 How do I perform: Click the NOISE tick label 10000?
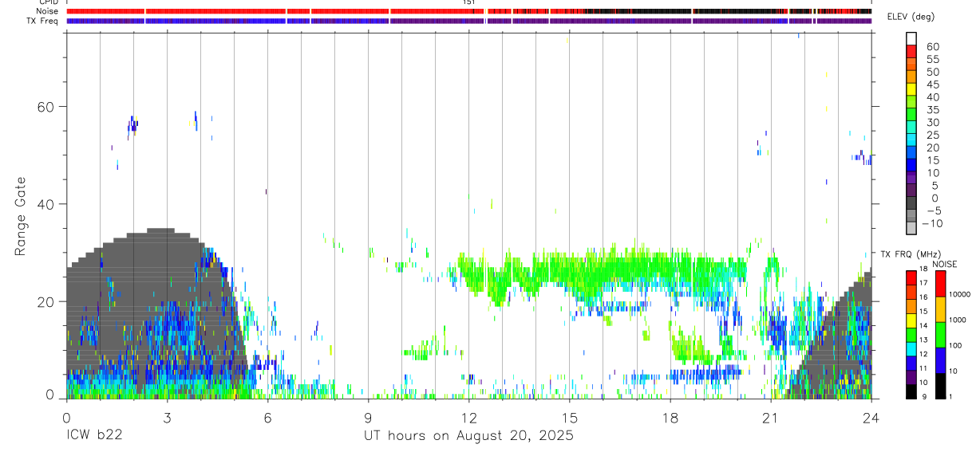coord(959,295)
